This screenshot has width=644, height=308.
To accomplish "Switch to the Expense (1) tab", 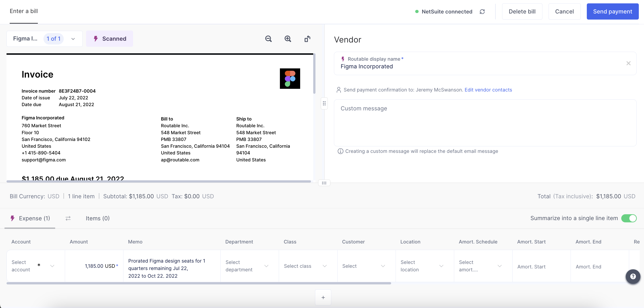I will point(30,218).
